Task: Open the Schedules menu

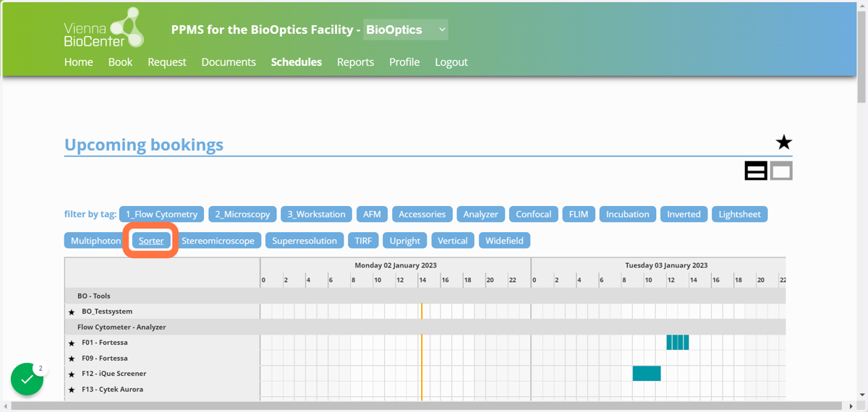Action: 297,62
